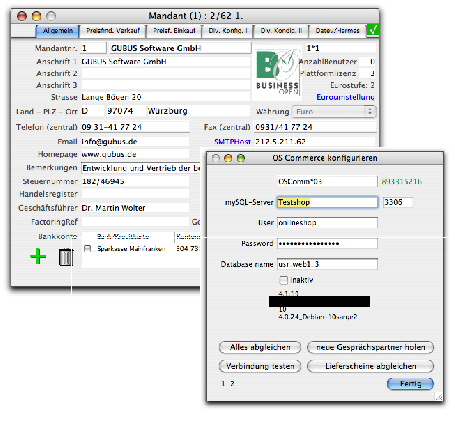Click the green checkmark confirm icon

point(373,30)
